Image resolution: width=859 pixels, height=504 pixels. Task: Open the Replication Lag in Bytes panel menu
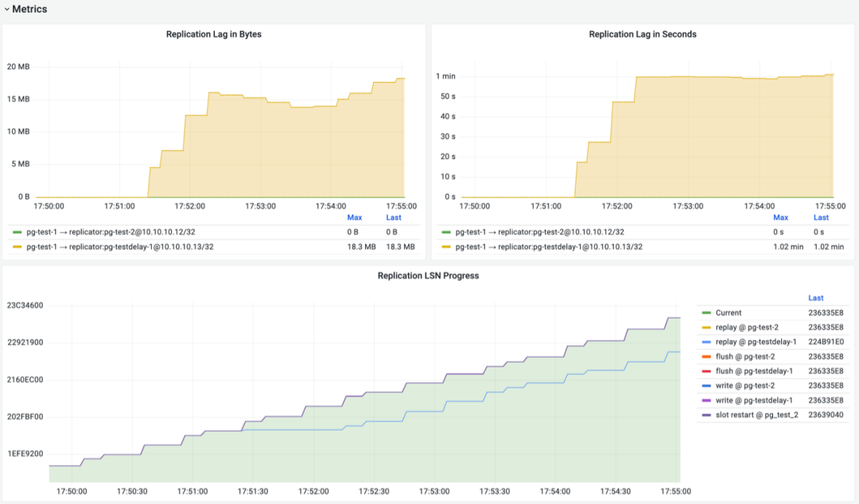click(213, 34)
